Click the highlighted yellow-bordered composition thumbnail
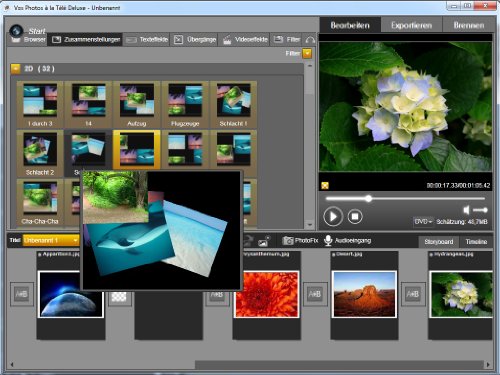The image size is (500, 375). pyautogui.click(x=137, y=150)
